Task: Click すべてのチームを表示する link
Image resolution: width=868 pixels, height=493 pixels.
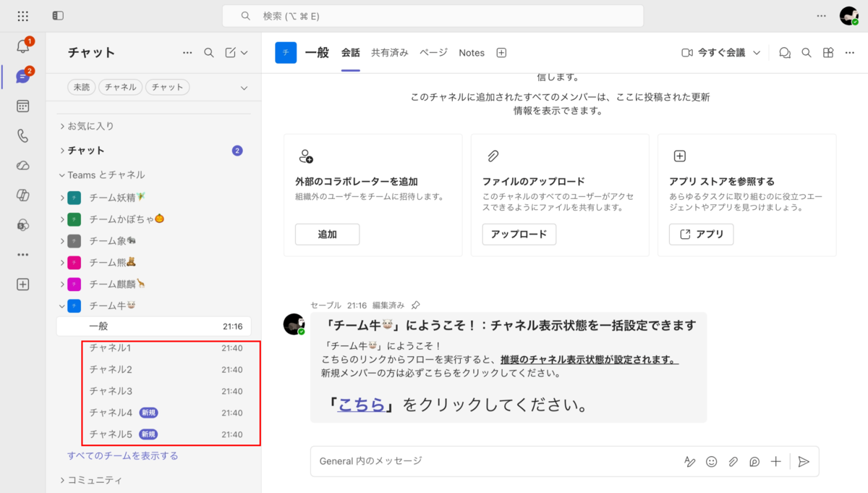Action: pos(123,456)
